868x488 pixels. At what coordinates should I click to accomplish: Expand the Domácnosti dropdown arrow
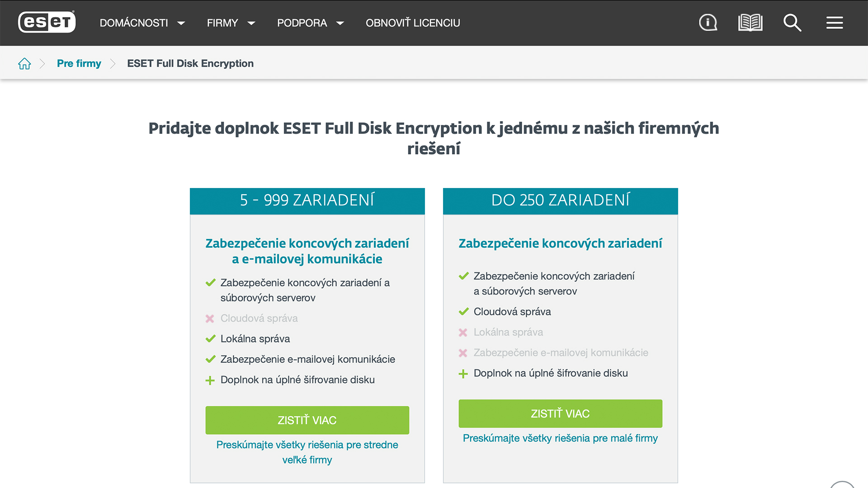coord(181,23)
